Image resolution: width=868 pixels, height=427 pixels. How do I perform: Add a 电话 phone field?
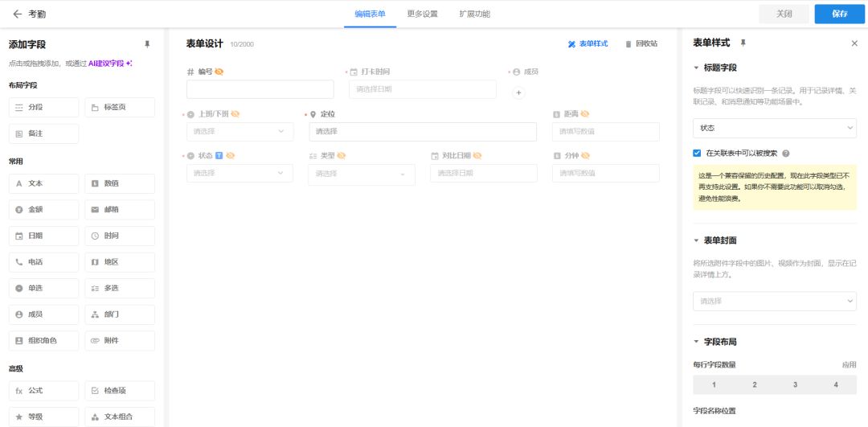(43, 262)
